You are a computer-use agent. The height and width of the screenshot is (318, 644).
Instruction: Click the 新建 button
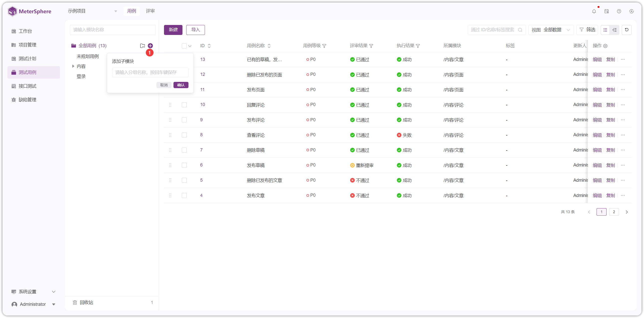tap(173, 30)
